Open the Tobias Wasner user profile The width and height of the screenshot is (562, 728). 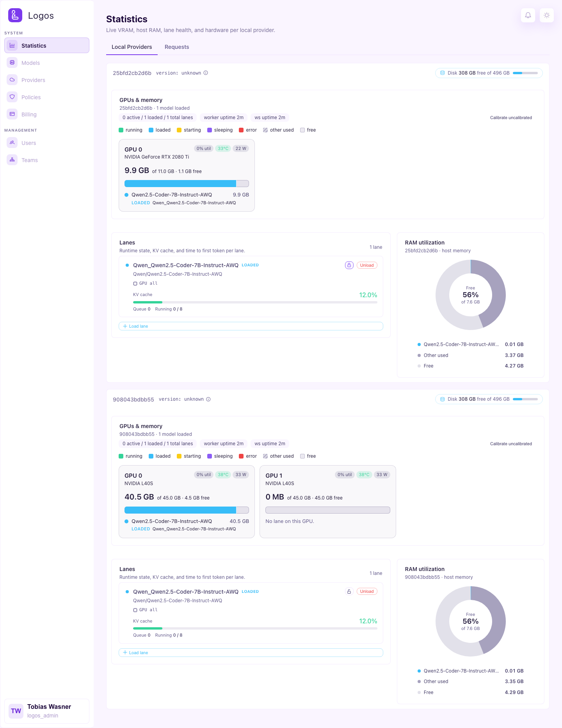47,711
